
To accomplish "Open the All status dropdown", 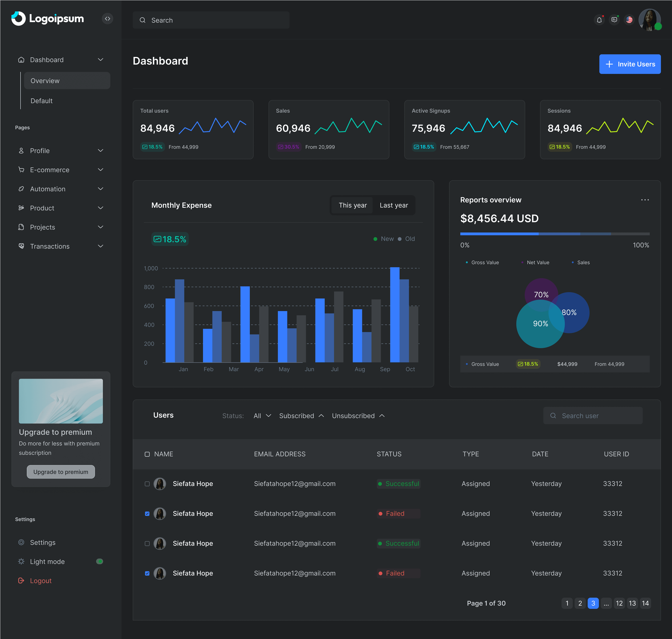I will tap(262, 416).
